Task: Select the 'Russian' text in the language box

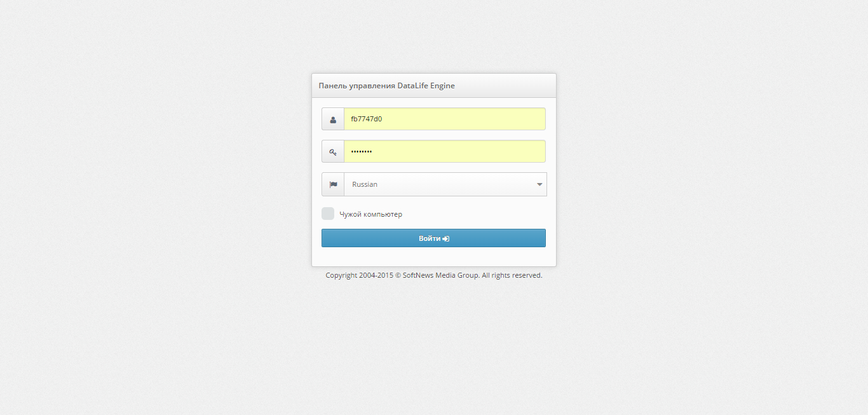Action: [365, 184]
